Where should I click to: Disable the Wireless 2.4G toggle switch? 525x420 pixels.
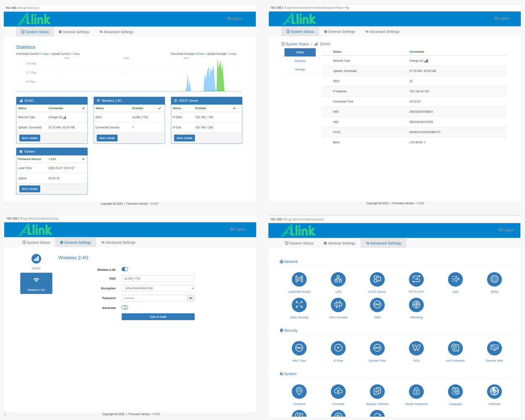[125, 269]
